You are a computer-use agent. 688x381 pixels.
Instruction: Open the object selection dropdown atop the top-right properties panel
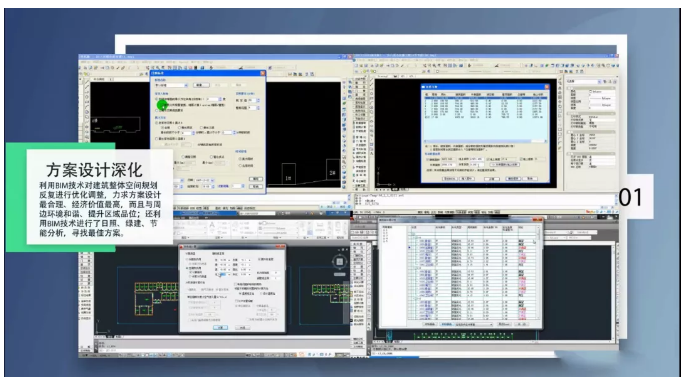(x=583, y=82)
